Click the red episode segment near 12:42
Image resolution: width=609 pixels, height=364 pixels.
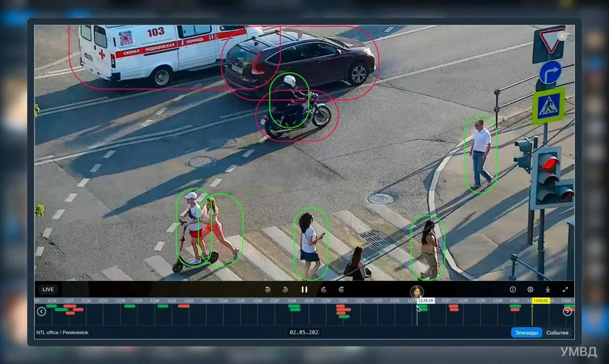click(184, 306)
